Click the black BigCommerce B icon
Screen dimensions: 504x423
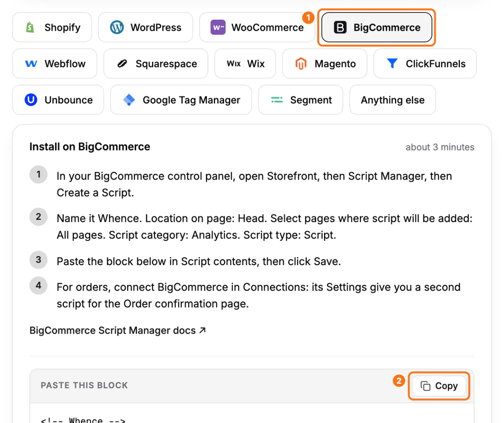[340, 27]
